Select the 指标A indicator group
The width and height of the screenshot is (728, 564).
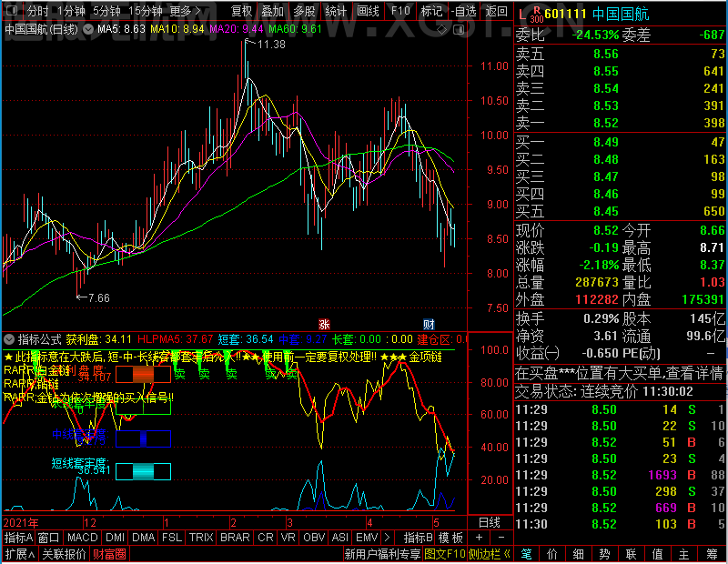tap(18, 538)
